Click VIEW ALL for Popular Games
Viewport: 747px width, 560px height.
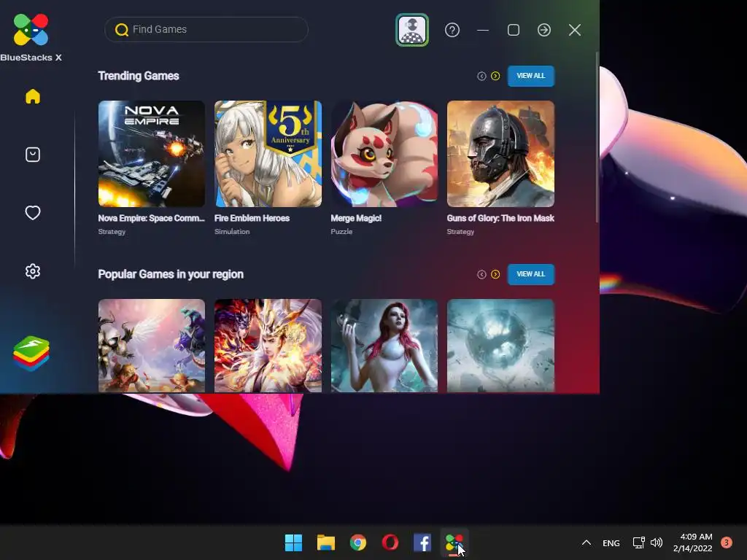(x=531, y=274)
